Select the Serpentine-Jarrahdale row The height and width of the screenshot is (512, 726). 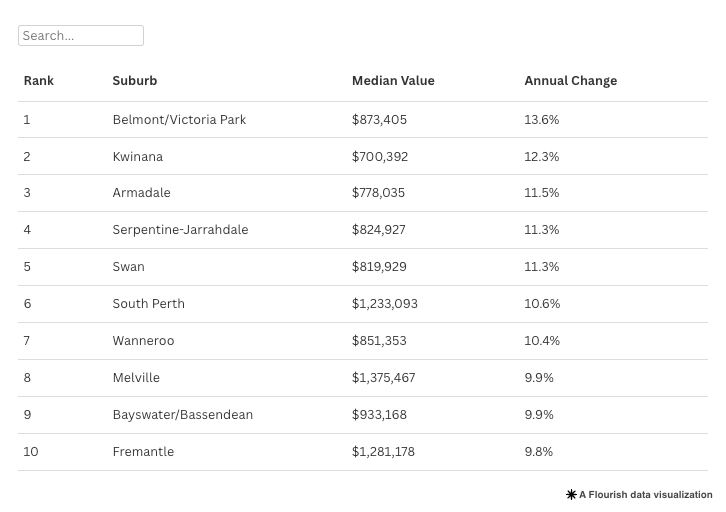pyautogui.click(x=180, y=230)
